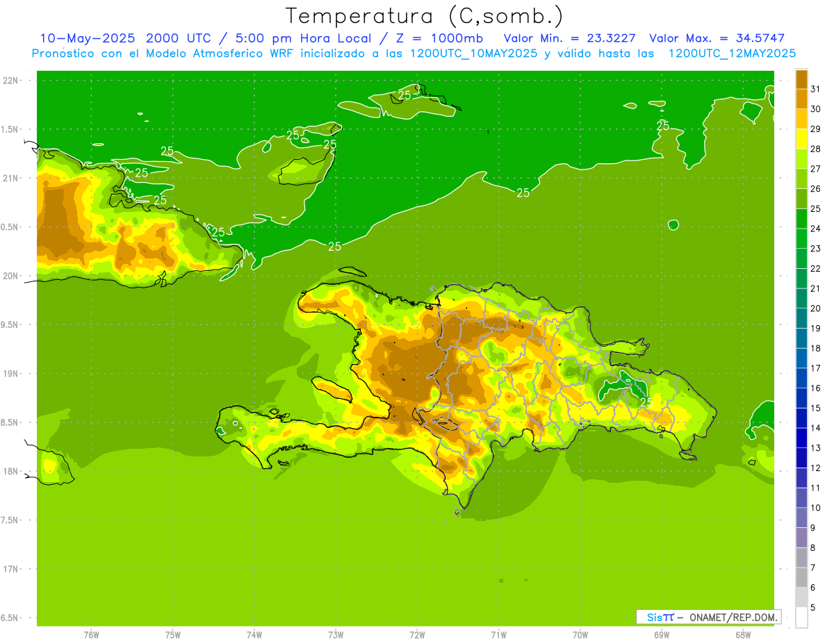Image resolution: width=834 pixels, height=644 pixels.
Task: Click the 69W longitude axis label
Action: point(662,635)
